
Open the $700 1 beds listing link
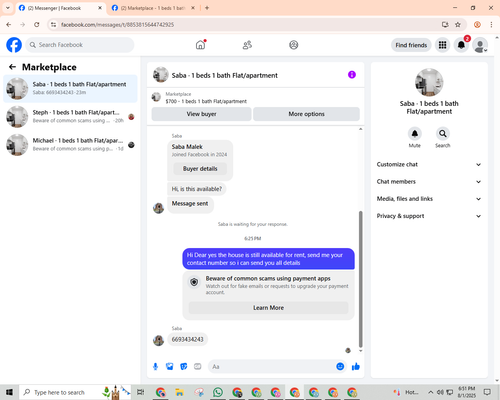(206, 101)
